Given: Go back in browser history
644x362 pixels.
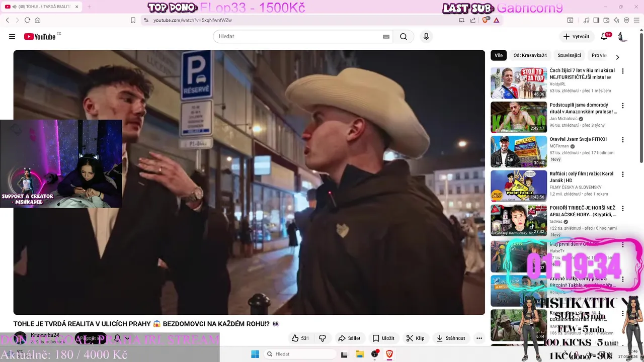Looking at the screenshot, I should [8, 20].
